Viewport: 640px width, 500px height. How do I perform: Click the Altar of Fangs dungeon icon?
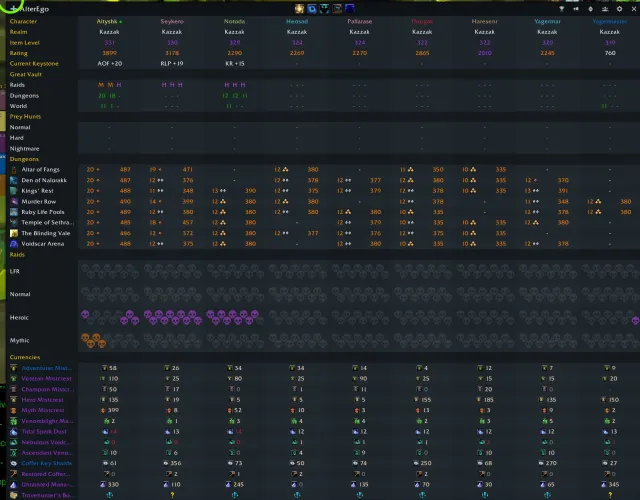(x=14, y=169)
